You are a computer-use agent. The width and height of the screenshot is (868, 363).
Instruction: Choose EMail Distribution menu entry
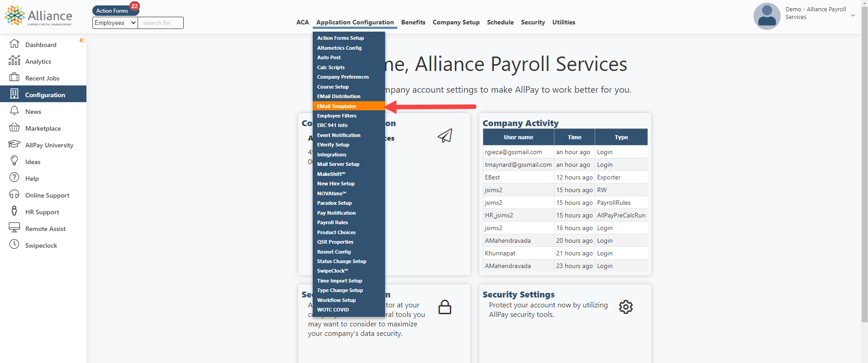click(348, 96)
